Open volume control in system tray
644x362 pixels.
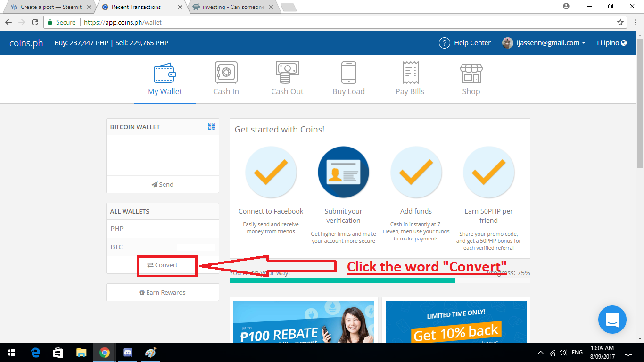(x=563, y=353)
